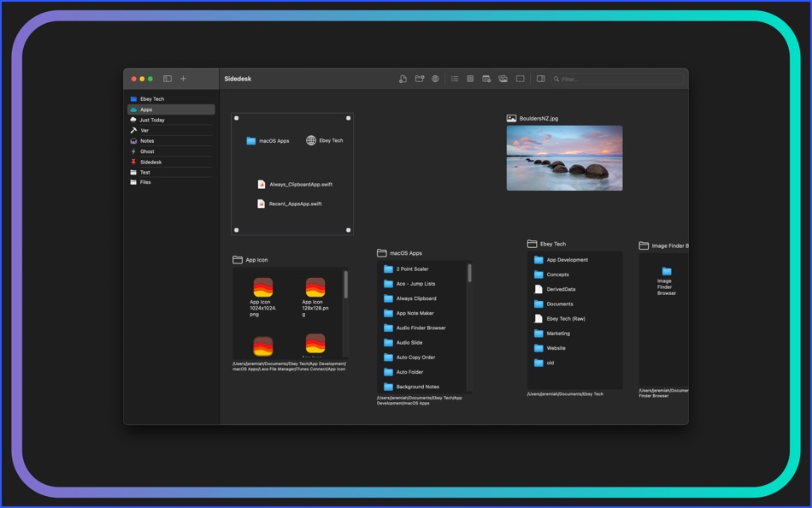Screen dimensions: 812x508
Task: Click the macOS Apps folder icon in group
Action: point(251,140)
